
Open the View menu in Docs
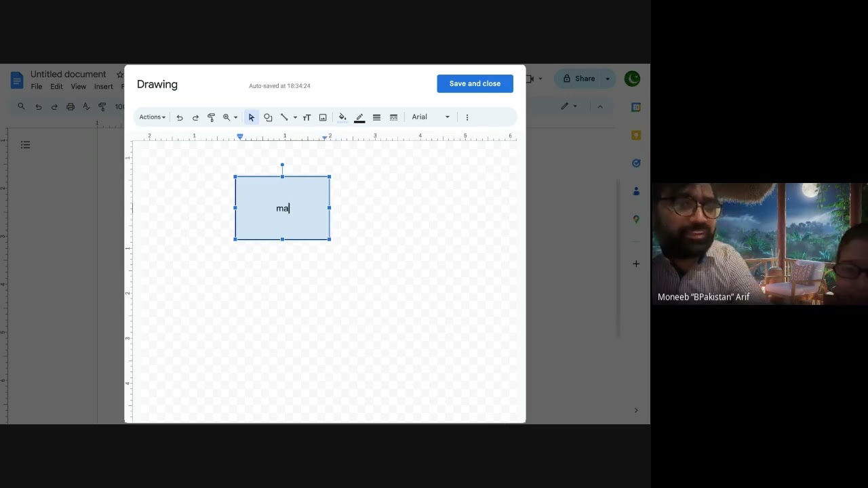click(x=79, y=87)
